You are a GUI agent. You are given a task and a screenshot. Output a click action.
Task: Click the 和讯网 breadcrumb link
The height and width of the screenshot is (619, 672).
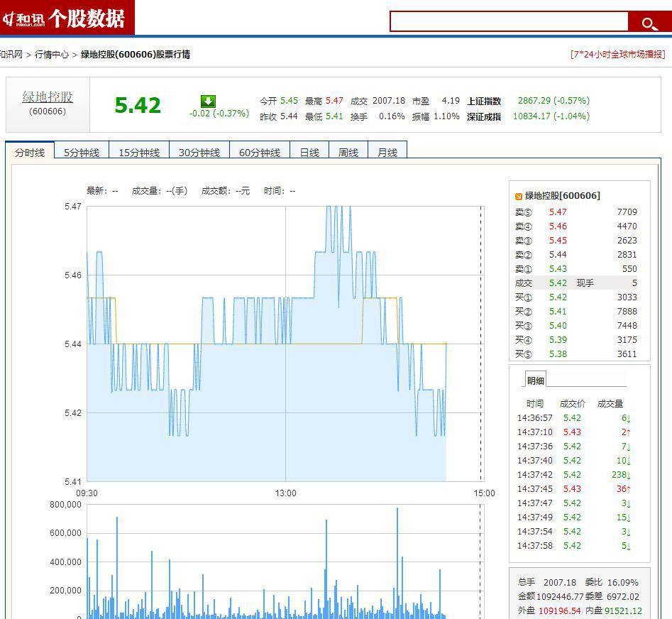[x=11, y=55]
